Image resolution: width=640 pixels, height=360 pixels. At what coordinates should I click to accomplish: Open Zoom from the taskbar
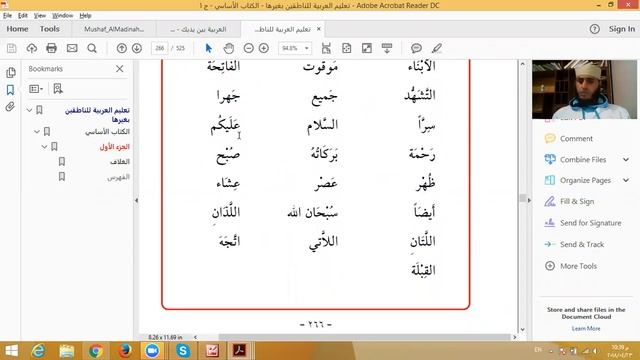152,351
